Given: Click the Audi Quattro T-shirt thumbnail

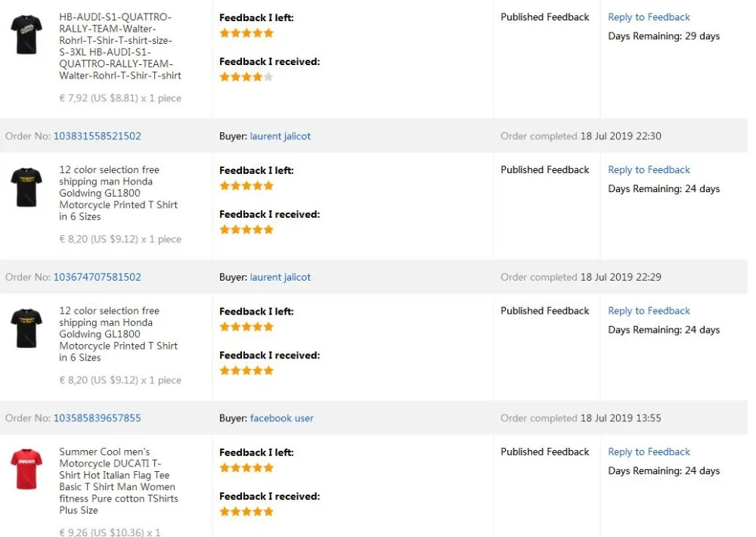Looking at the screenshot, I should (26, 34).
